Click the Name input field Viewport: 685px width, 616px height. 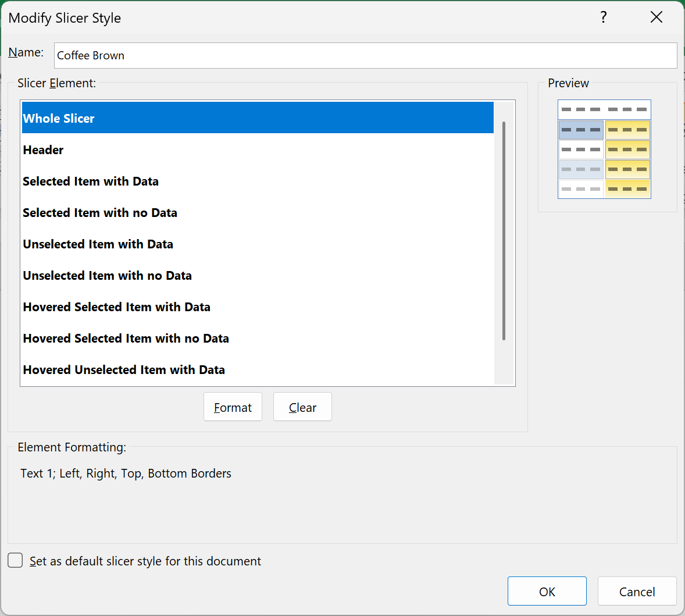point(365,55)
